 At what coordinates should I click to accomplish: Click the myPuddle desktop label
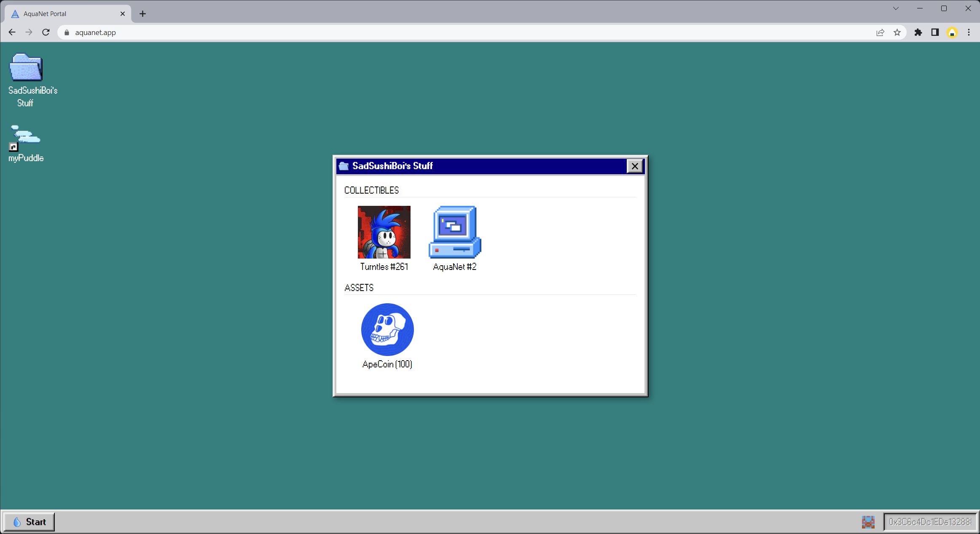point(26,158)
